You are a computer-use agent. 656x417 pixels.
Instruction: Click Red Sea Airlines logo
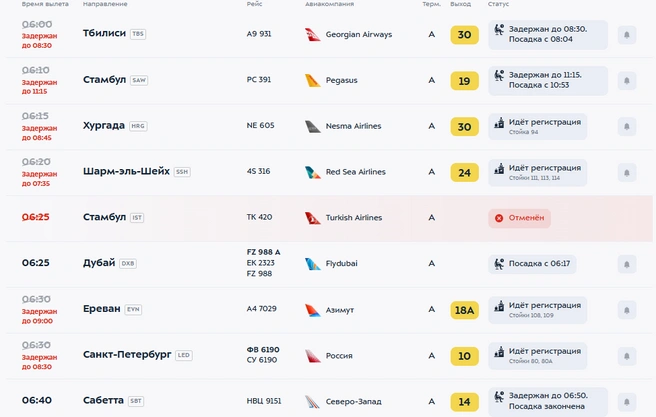coord(313,172)
